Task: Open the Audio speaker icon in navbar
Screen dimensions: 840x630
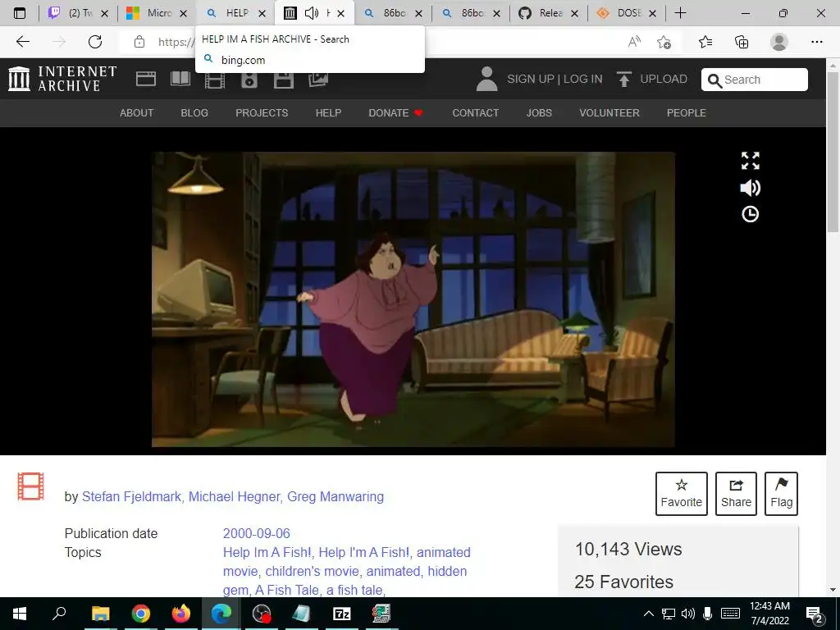Action: 249,80
